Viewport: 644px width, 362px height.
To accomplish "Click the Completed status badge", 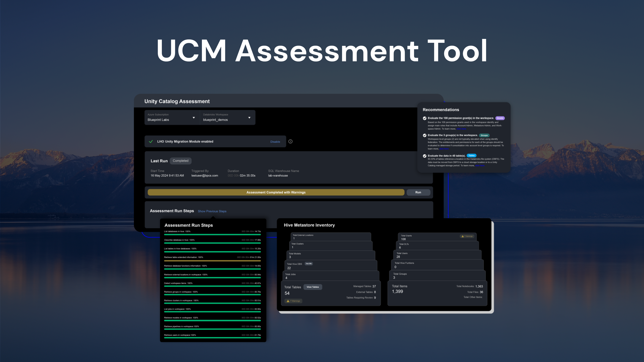I will click(x=180, y=161).
